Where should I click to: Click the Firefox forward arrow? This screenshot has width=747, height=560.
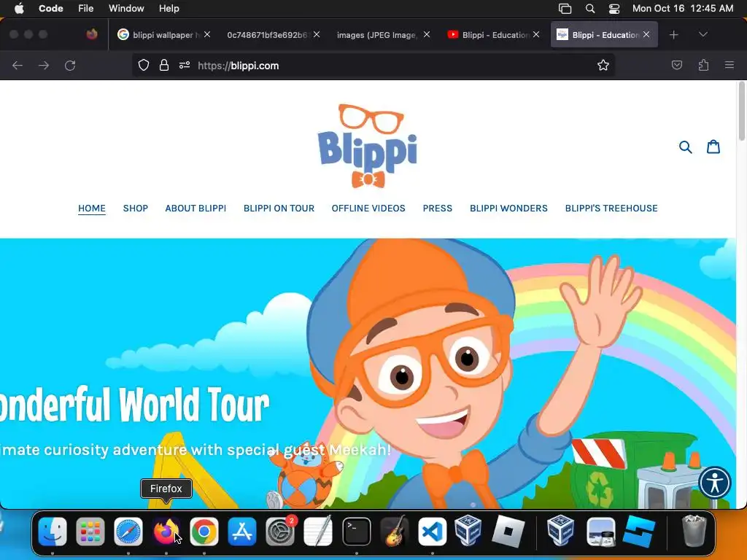(44, 66)
